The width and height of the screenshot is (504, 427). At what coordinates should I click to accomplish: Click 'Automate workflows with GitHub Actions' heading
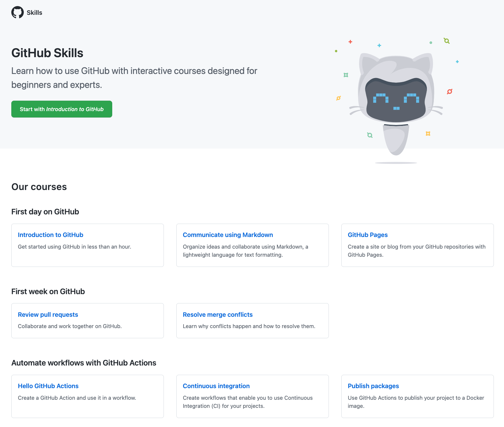click(x=84, y=363)
